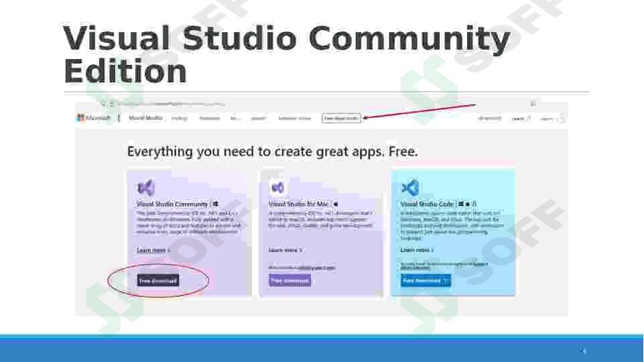The image size is (644, 362).
Task: Click heading Everything you need to create great apps
Action: coord(272,152)
